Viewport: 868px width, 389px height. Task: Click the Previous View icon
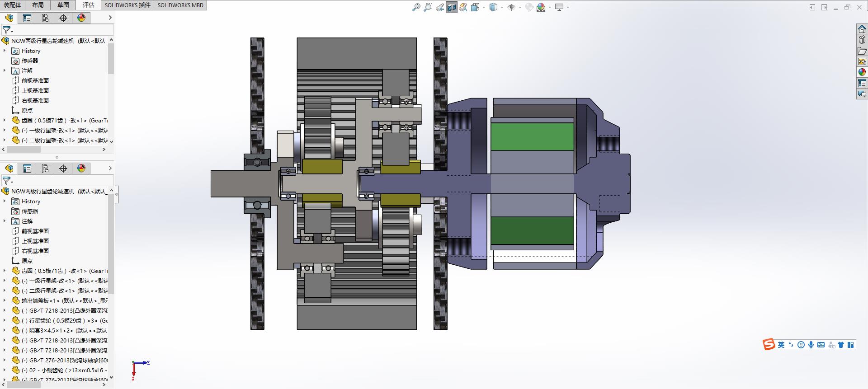[x=440, y=7]
